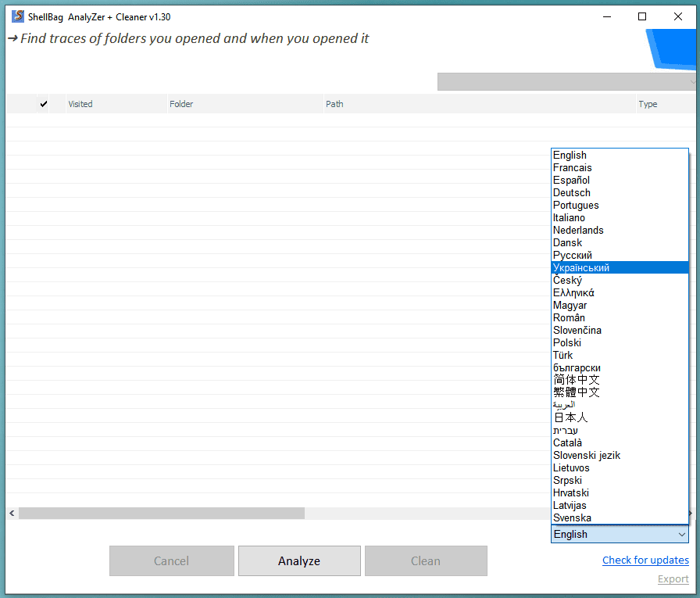
Task: Choose Francais from the language list
Action: pos(620,167)
